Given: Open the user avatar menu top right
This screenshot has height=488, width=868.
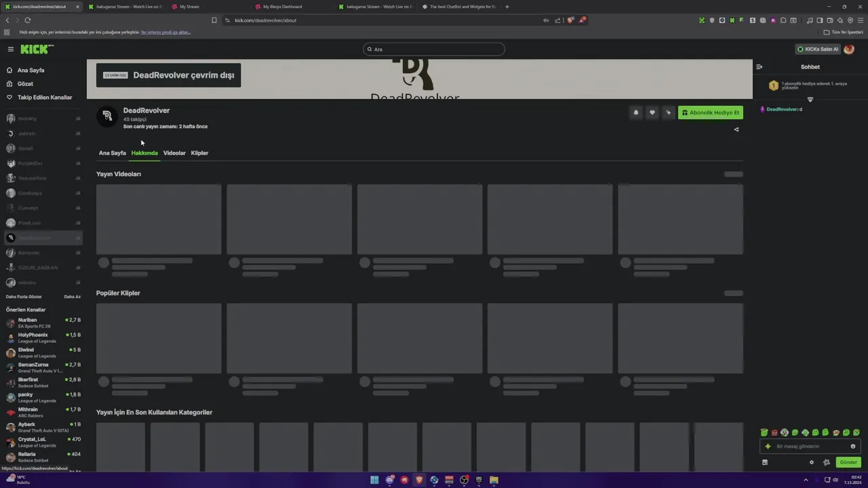Looking at the screenshot, I should (x=849, y=49).
